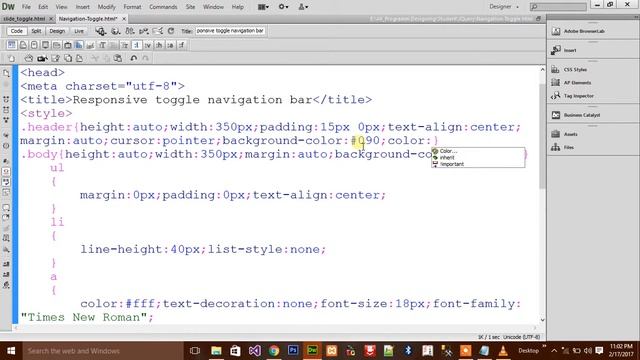Click the code view open documents icon

6,73
